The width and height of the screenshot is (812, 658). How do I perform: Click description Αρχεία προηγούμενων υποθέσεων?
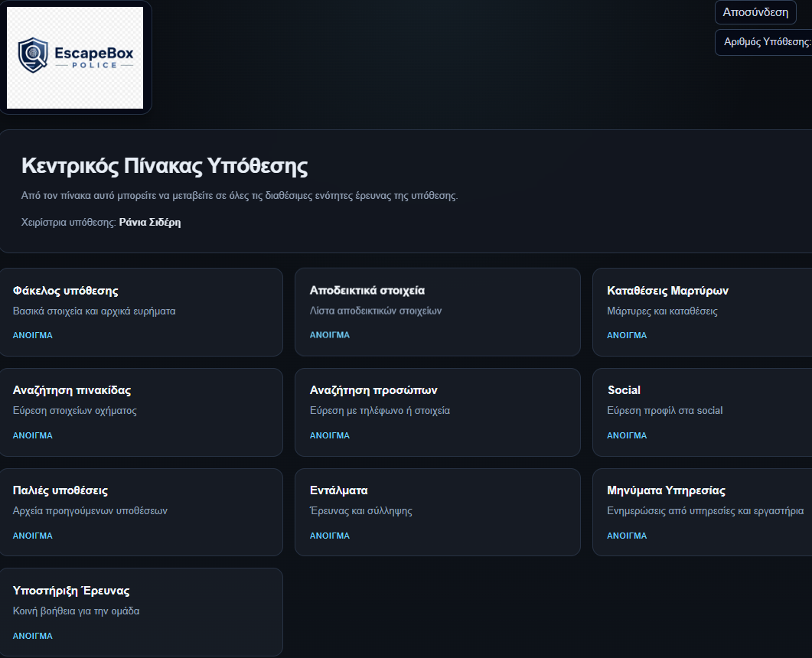coord(90,511)
